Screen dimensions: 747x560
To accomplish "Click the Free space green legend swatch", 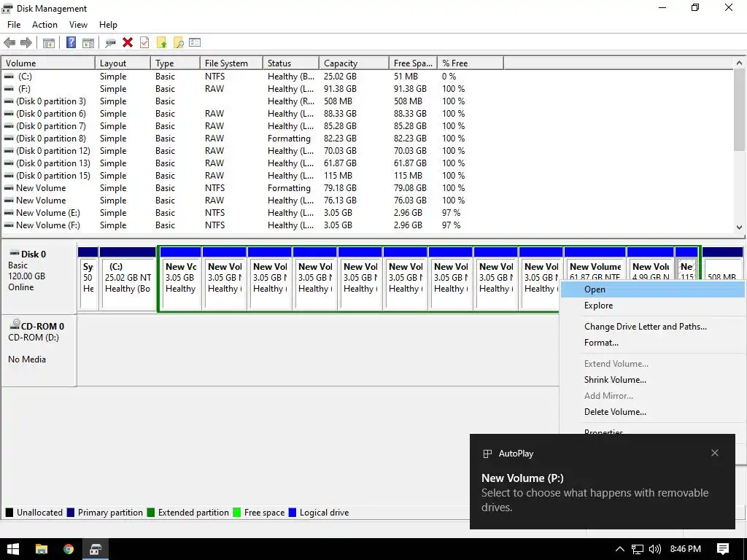I will tap(237, 513).
